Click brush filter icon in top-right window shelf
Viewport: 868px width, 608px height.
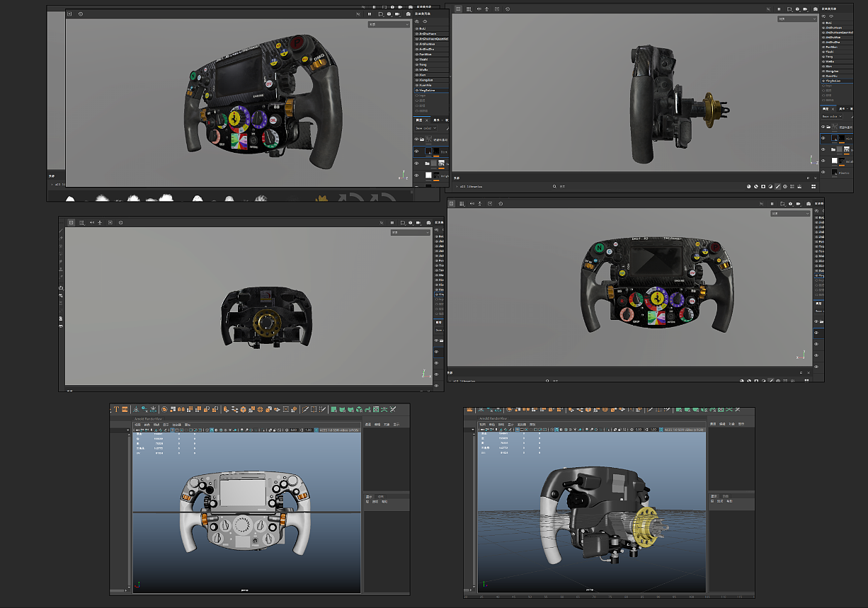coord(777,186)
